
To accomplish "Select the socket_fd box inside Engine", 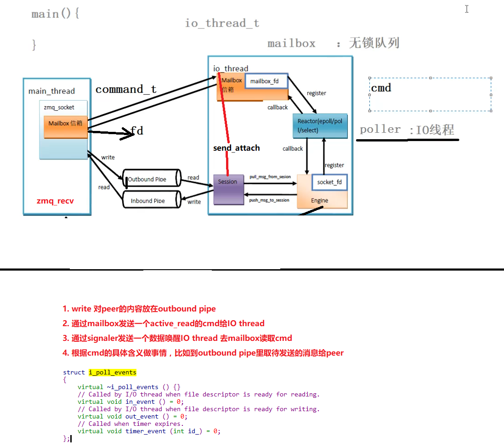I will pos(329,182).
